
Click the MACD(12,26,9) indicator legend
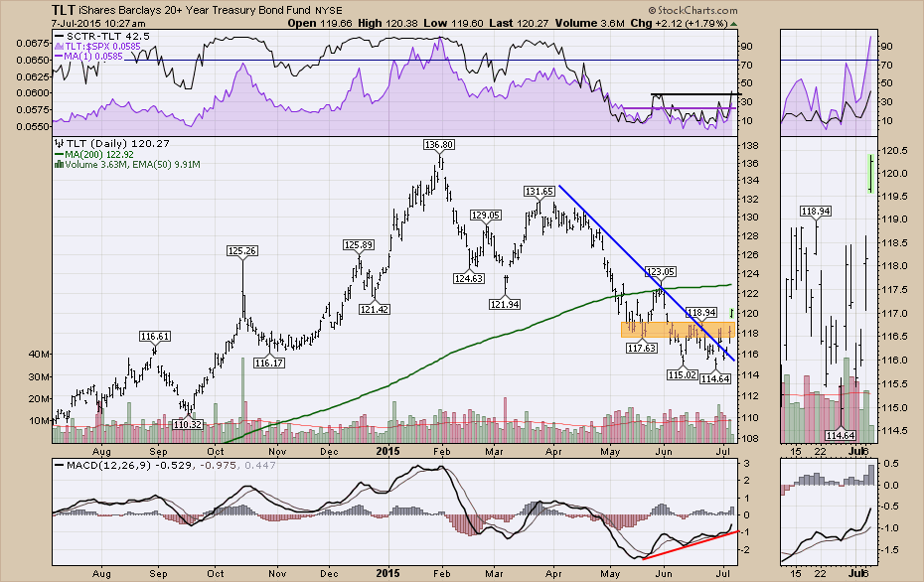166,466
